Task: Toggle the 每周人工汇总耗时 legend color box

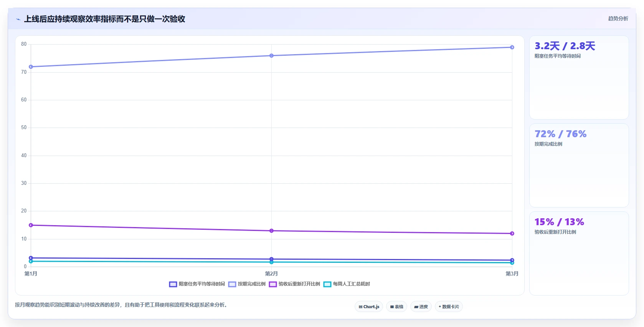Action: (327, 284)
